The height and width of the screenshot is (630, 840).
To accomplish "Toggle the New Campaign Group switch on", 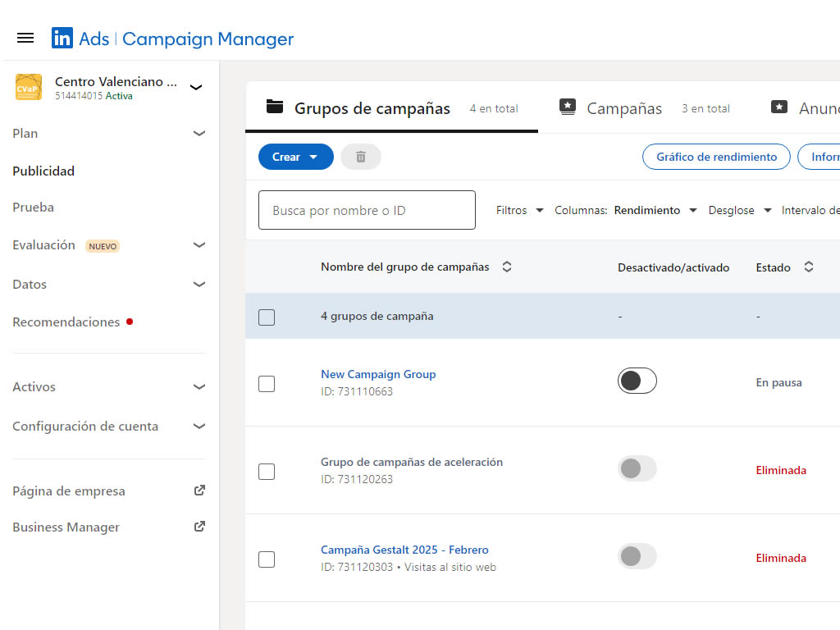I will [x=637, y=381].
